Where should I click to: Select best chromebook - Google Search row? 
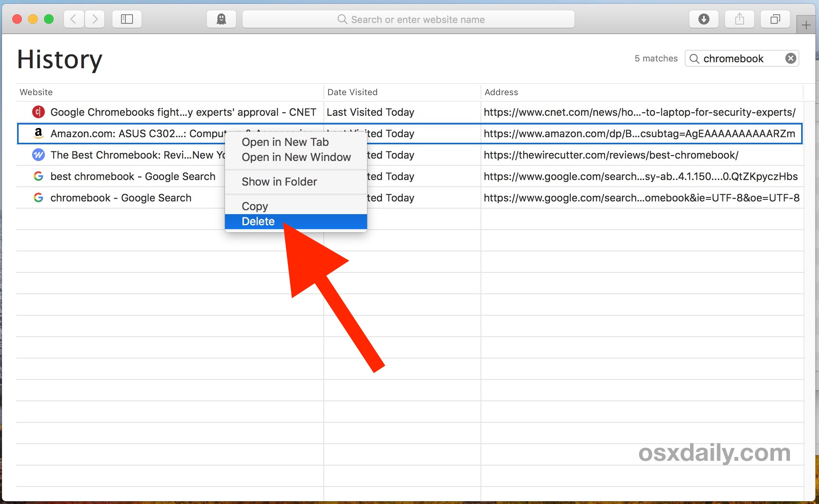410,176
